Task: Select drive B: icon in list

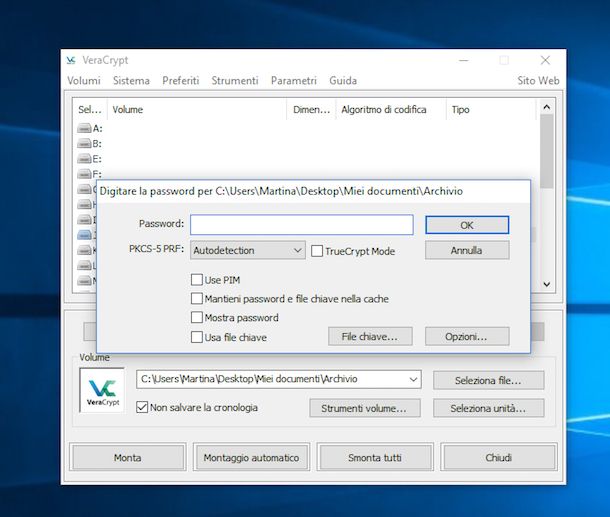Action: pyautogui.click(x=84, y=144)
